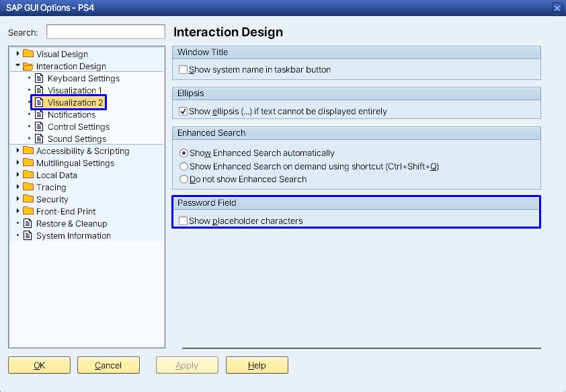Viewport: 566px width, 392px height.
Task: Click the Notifications document icon
Action: (39, 114)
